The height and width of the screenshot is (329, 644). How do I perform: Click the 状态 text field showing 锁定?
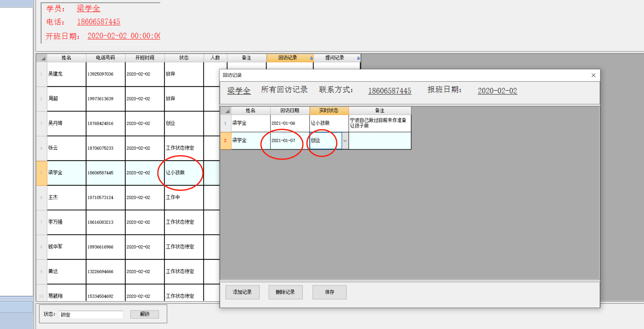pos(91,315)
